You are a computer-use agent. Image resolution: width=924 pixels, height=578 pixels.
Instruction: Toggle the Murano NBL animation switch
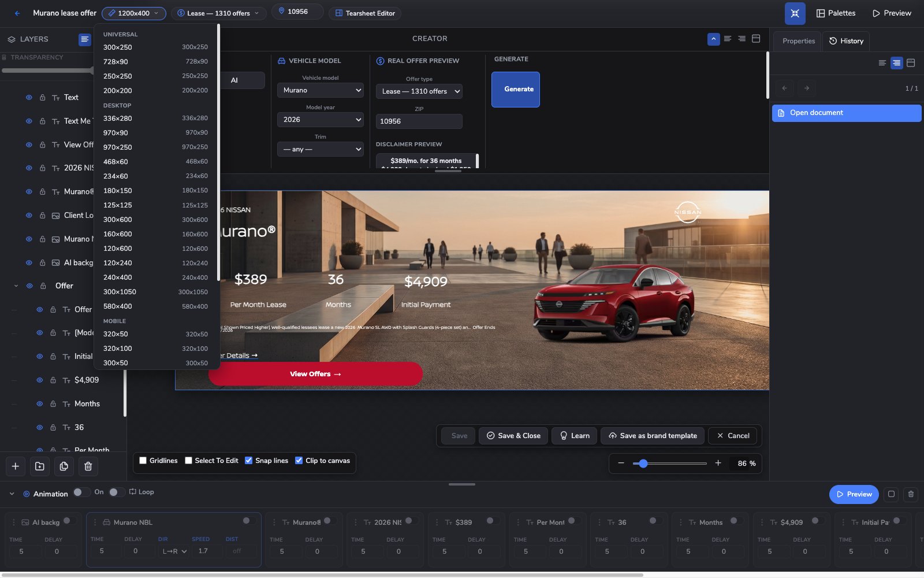click(249, 521)
